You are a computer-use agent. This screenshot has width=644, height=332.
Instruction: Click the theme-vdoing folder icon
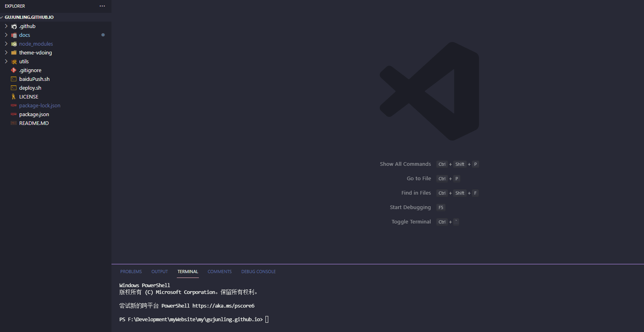pos(14,53)
